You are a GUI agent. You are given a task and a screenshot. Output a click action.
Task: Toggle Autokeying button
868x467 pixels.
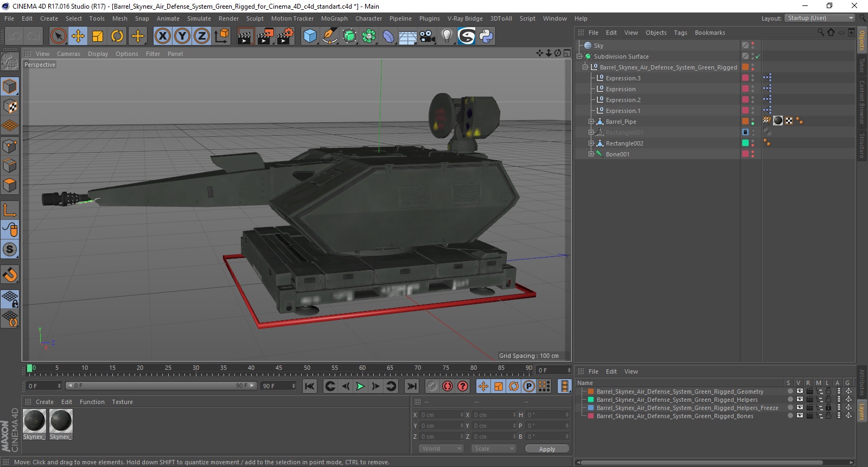(447, 386)
